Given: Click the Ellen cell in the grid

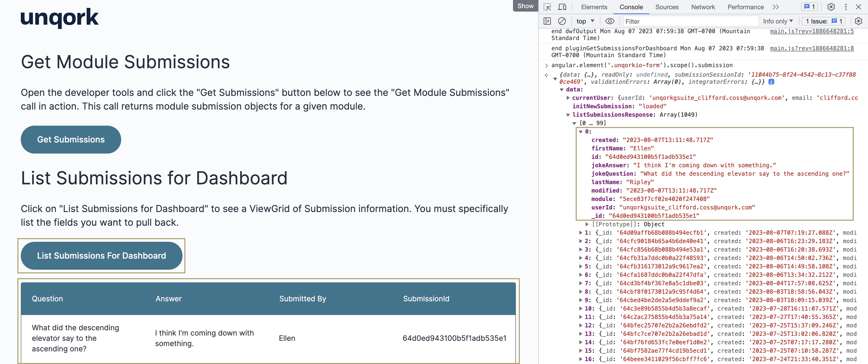Looking at the screenshot, I should pyautogui.click(x=287, y=338).
